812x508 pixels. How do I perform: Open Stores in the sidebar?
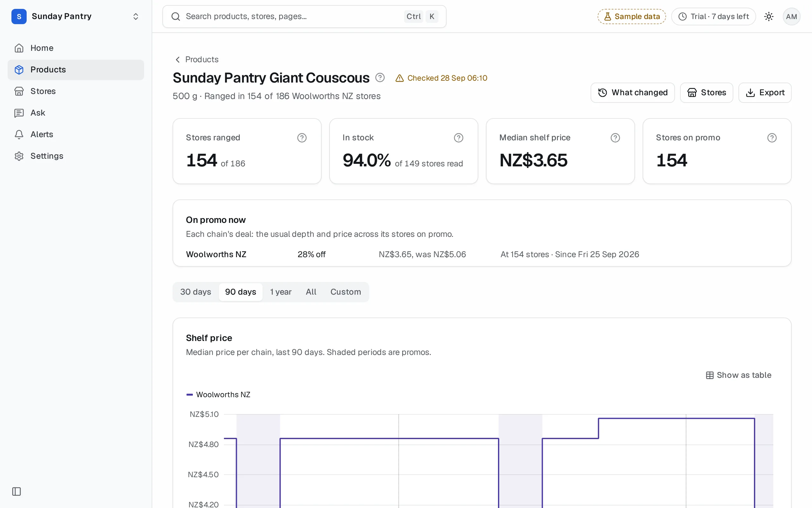click(76, 91)
